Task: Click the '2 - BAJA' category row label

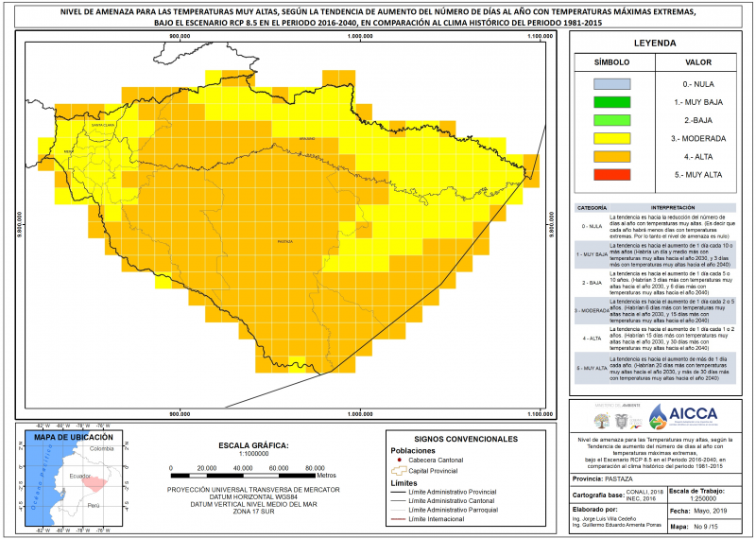Action: pyautogui.click(x=592, y=283)
